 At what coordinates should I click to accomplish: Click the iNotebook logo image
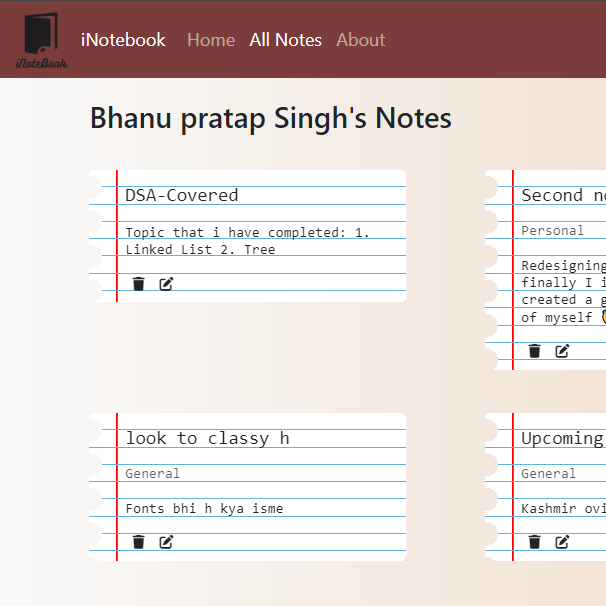pos(41,41)
